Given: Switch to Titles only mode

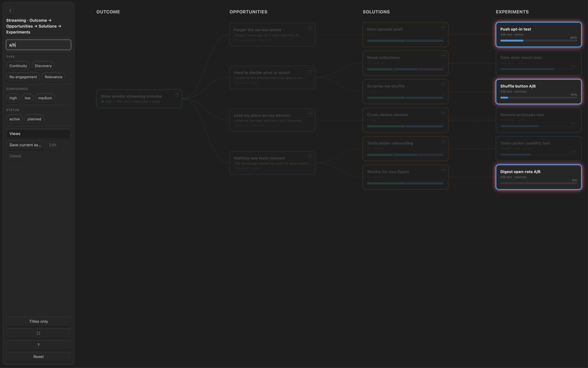Looking at the screenshot, I should coord(38,321).
